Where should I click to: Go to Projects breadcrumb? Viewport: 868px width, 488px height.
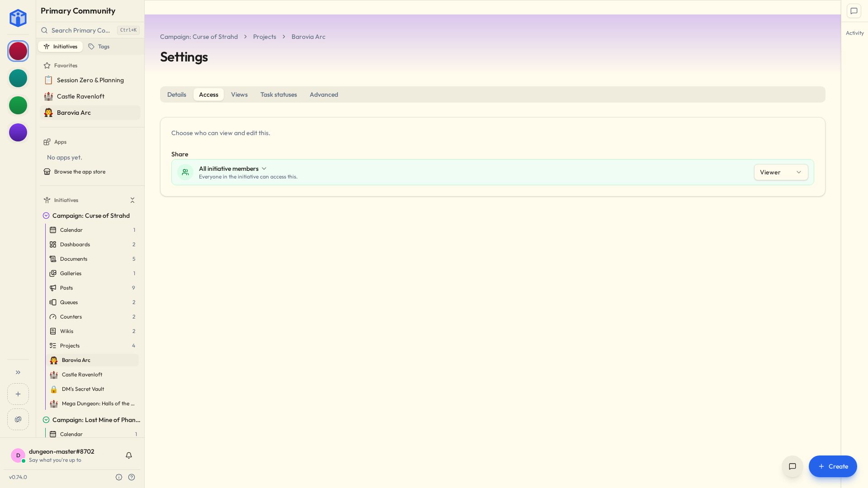264,37
